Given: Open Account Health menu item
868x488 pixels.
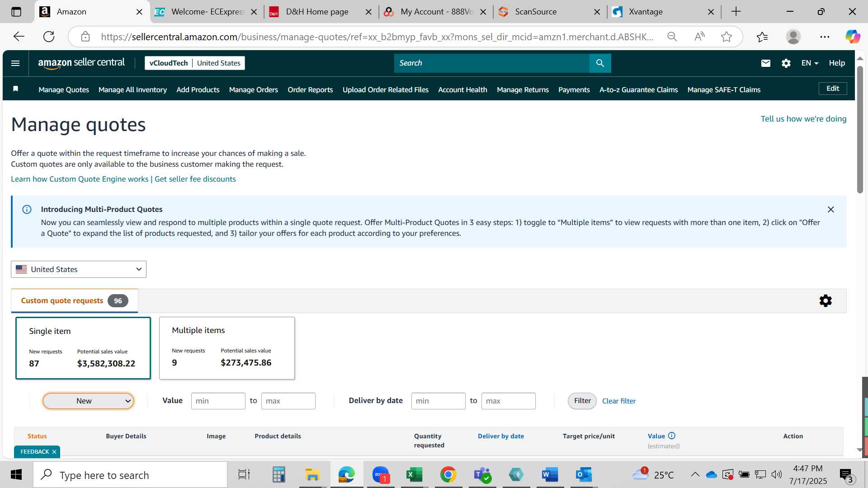Looking at the screenshot, I should [462, 90].
